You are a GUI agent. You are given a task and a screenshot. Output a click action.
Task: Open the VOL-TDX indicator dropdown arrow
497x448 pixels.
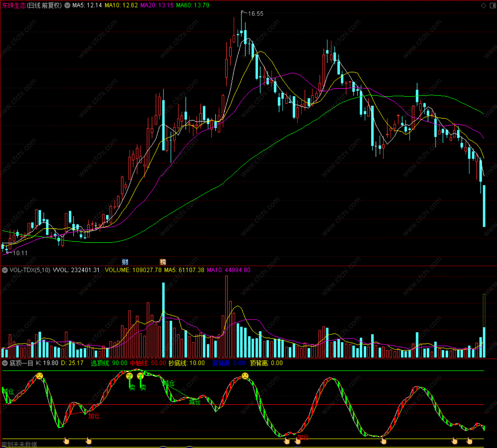[x=5, y=270]
